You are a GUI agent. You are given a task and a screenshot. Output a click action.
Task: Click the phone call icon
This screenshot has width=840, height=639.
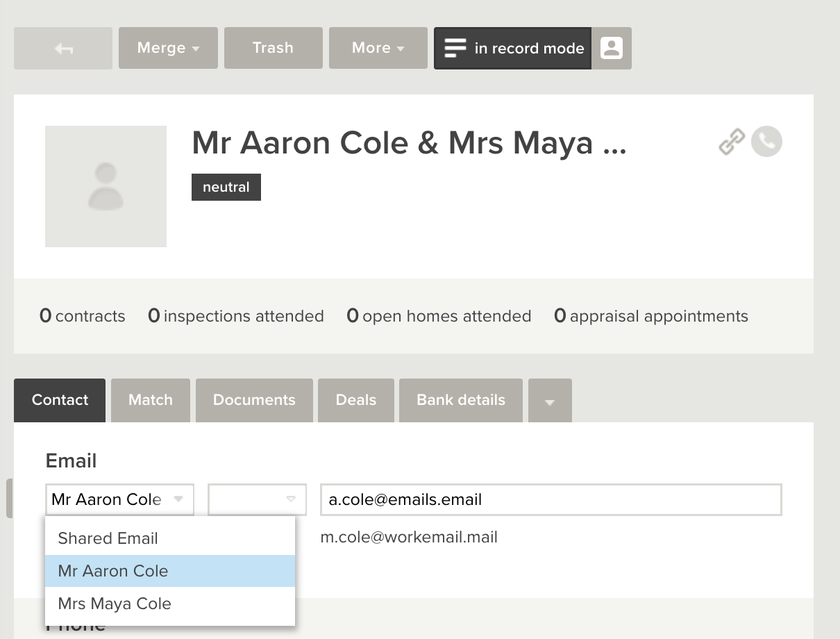coord(766,142)
